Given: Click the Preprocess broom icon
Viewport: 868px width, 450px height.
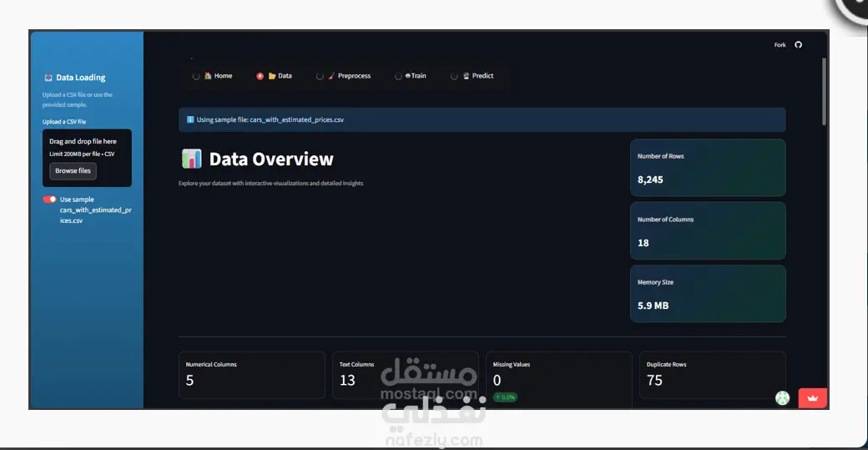Looking at the screenshot, I should [331, 76].
